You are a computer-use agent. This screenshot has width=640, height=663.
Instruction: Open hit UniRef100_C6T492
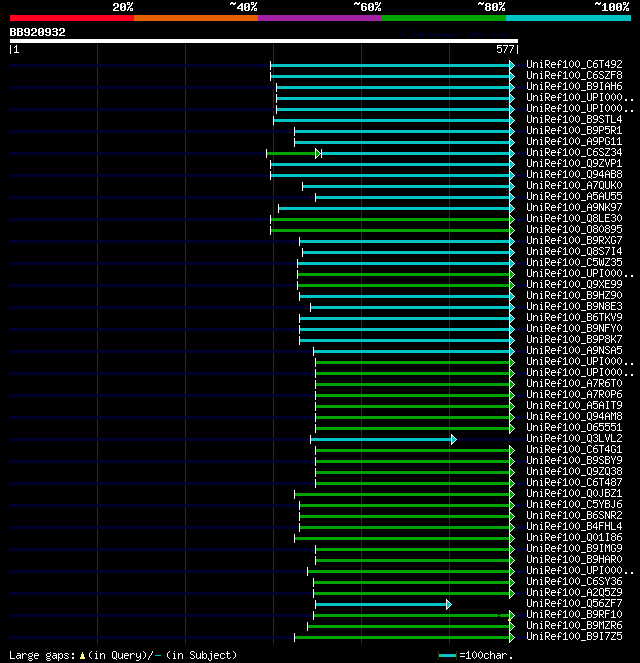click(x=574, y=64)
